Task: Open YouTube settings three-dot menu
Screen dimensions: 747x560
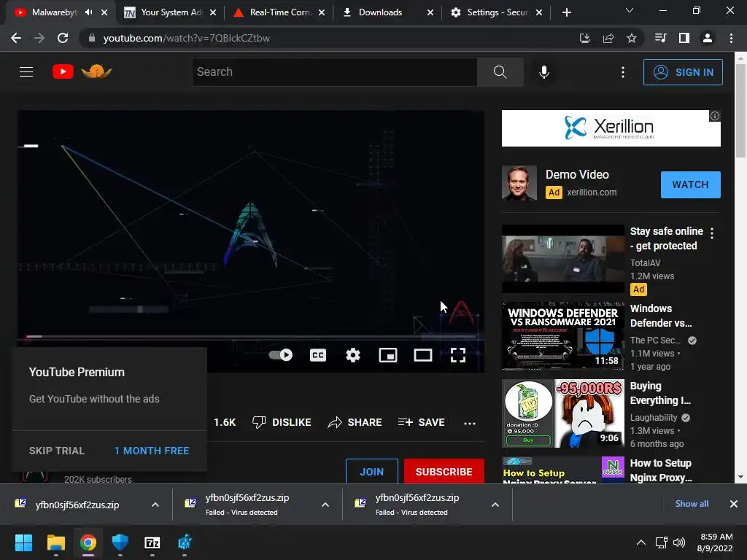Action: [623, 72]
